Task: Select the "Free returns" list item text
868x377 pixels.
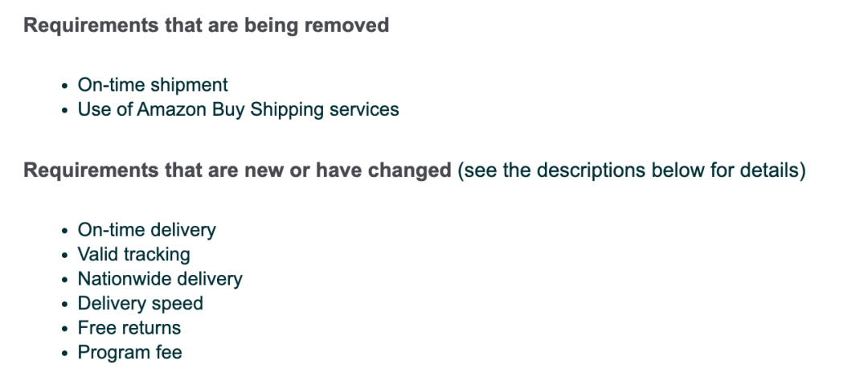Action: coord(129,328)
